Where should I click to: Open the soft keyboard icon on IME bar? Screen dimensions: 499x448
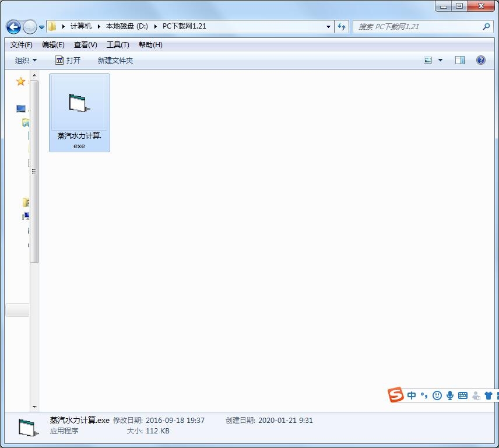[x=463, y=395]
